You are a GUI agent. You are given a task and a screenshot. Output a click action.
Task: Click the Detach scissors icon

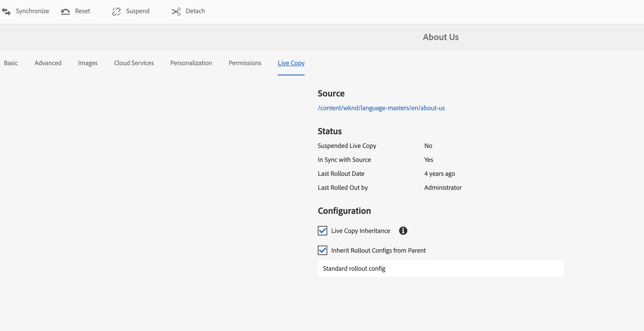click(x=176, y=11)
